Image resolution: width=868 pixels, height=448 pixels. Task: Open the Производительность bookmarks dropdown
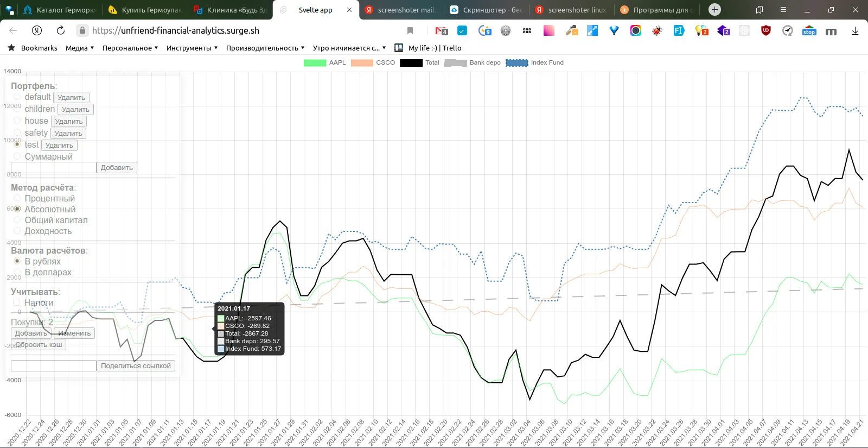click(x=265, y=48)
